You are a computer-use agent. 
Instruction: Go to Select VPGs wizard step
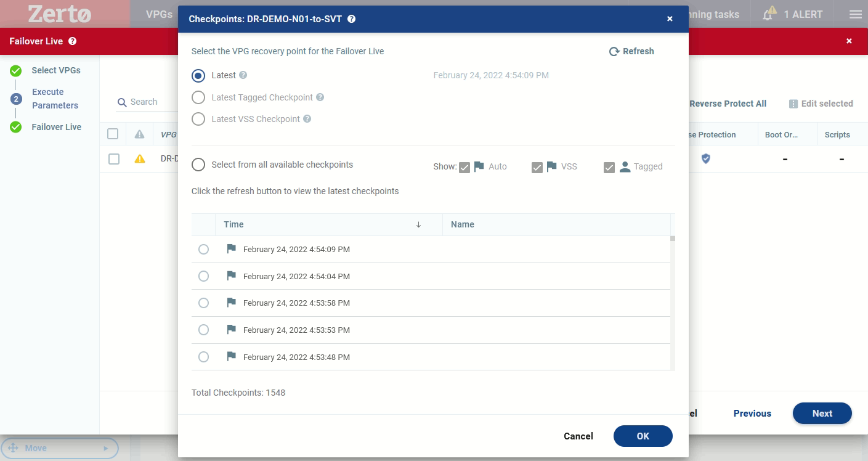(x=56, y=70)
